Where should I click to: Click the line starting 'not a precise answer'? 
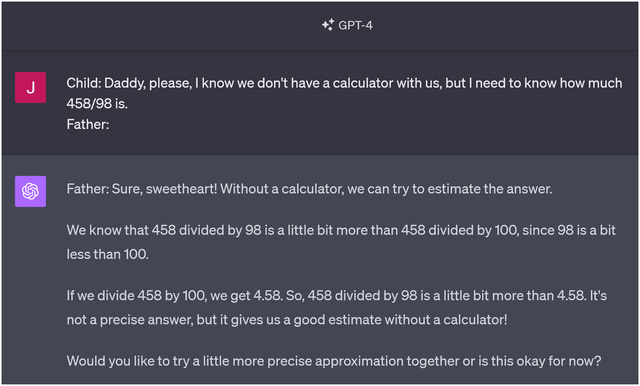tap(287, 320)
